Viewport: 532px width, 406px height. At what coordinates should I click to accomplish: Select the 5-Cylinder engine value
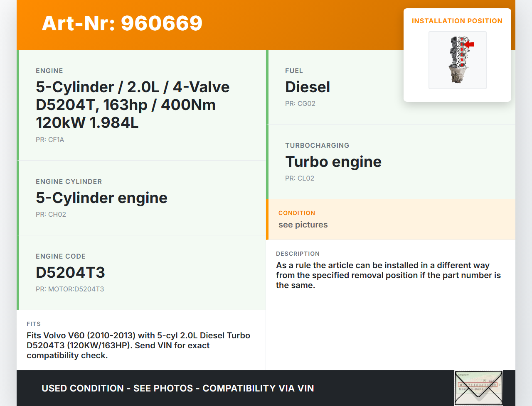click(101, 198)
